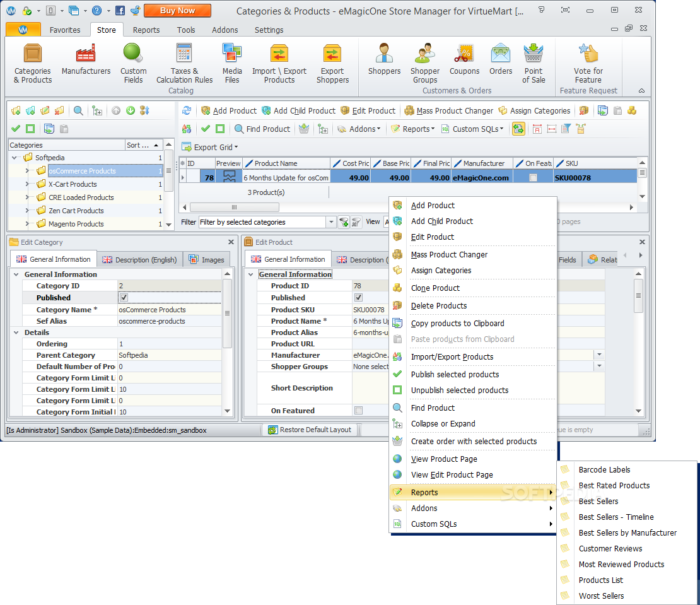Click the Buy Now button
700x605 pixels.
point(177,10)
